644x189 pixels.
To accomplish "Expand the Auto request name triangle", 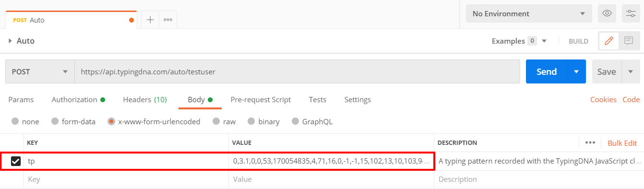I will (10, 41).
